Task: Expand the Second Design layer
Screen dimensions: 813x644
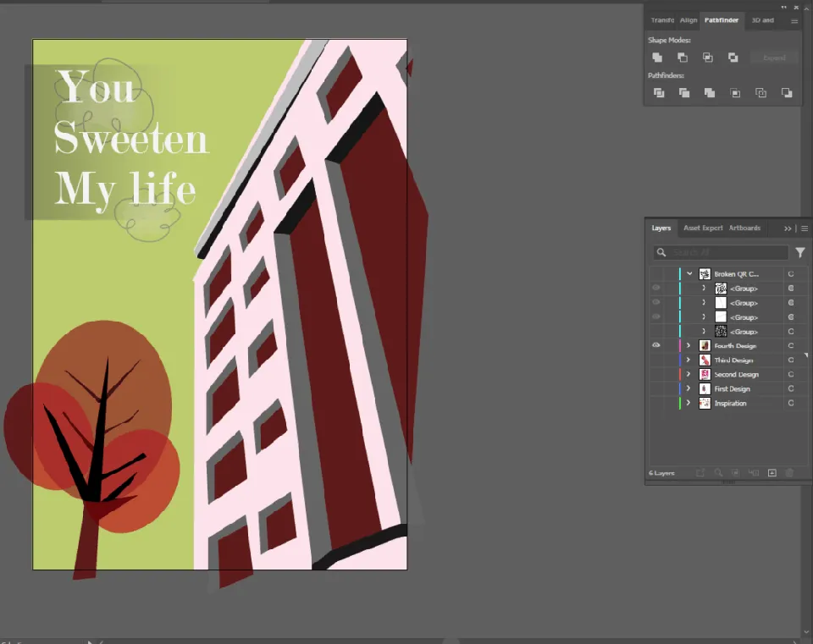Action: tap(689, 374)
